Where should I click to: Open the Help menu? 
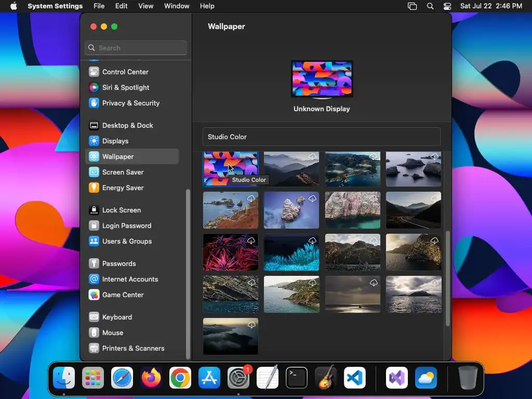(207, 6)
